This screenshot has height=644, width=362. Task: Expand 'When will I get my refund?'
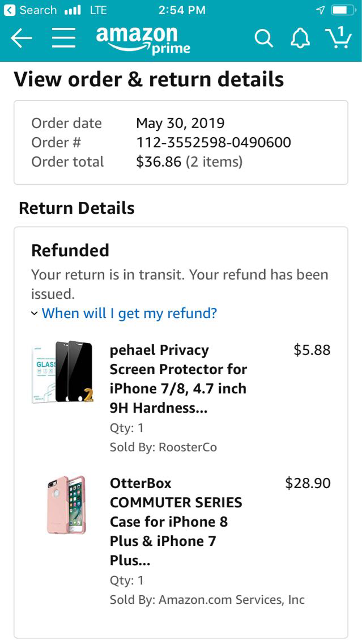[129, 313]
